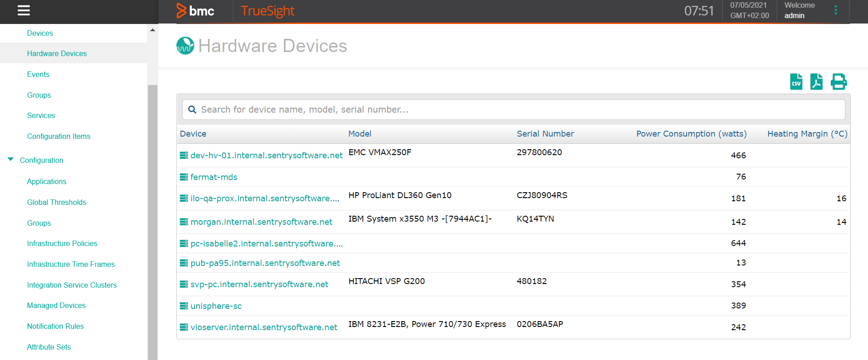Image resolution: width=868 pixels, height=360 pixels.
Task: Collapse the Configuration section
Action: [11, 160]
